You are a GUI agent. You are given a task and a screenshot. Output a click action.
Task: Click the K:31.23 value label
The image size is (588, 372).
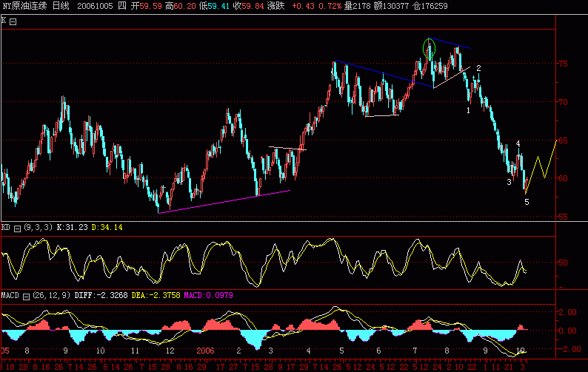tap(73, 227)
